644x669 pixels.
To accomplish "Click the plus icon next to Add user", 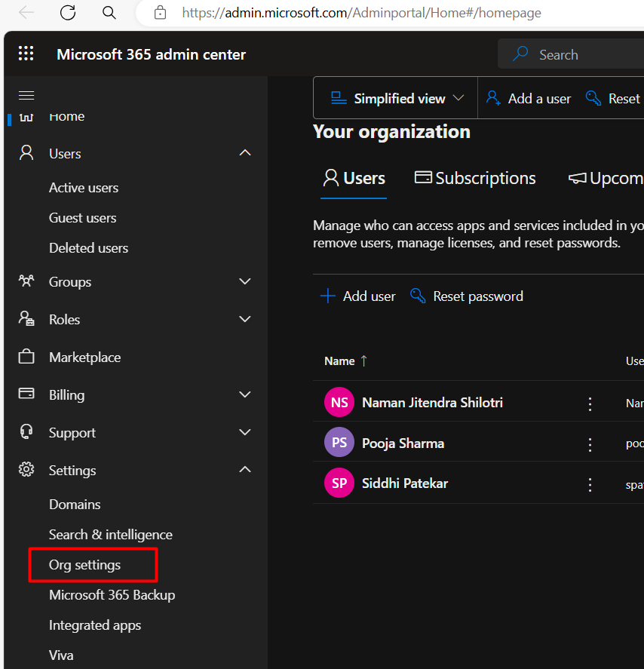I will coord(327,296).
